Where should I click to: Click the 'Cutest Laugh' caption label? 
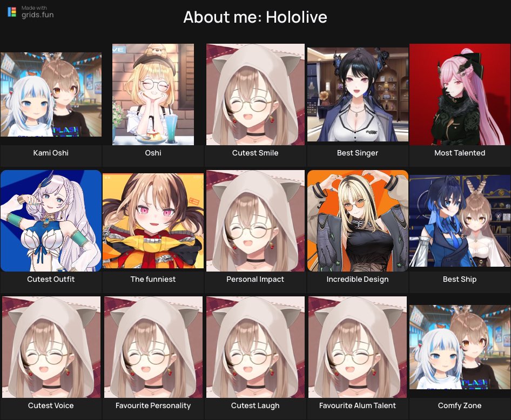[255, 405]
